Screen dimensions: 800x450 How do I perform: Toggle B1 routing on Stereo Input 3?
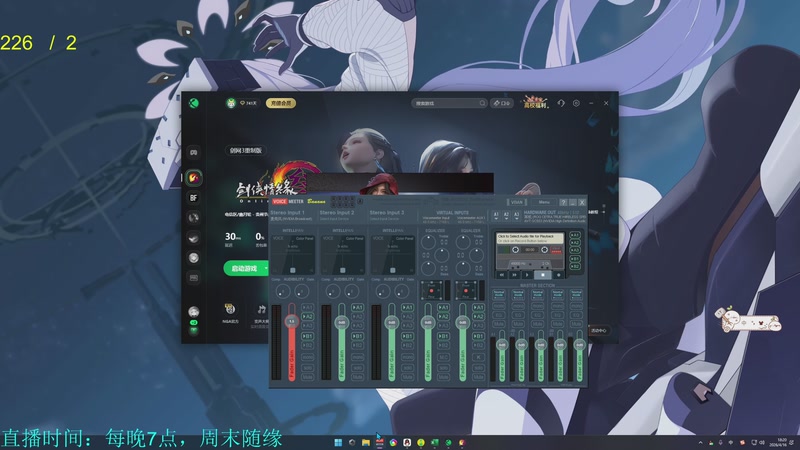407,336
